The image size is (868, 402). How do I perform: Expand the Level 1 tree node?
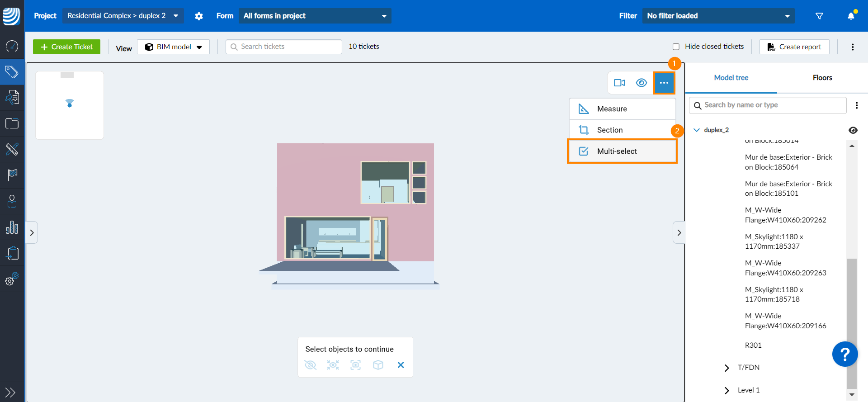[726, 390]
